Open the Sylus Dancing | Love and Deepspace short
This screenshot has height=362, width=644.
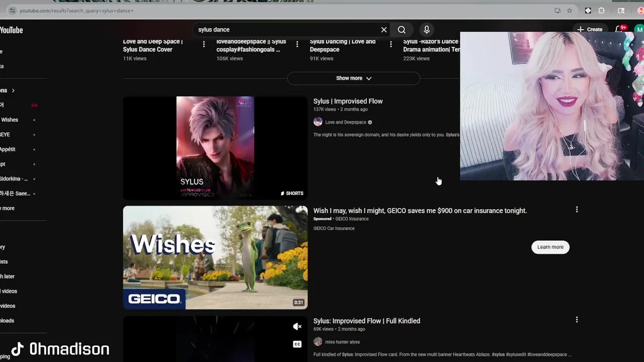click(343, 45)
